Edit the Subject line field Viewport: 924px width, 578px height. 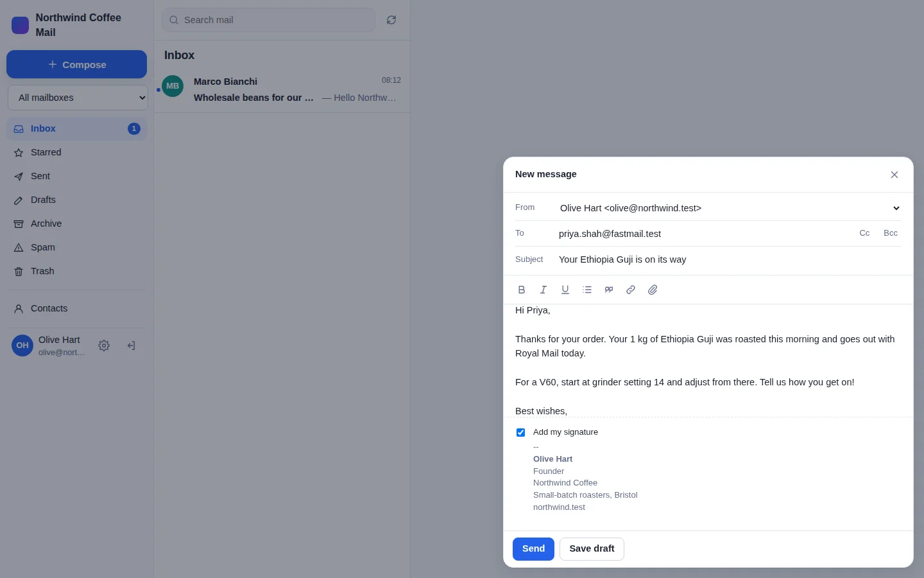(730, 259)
